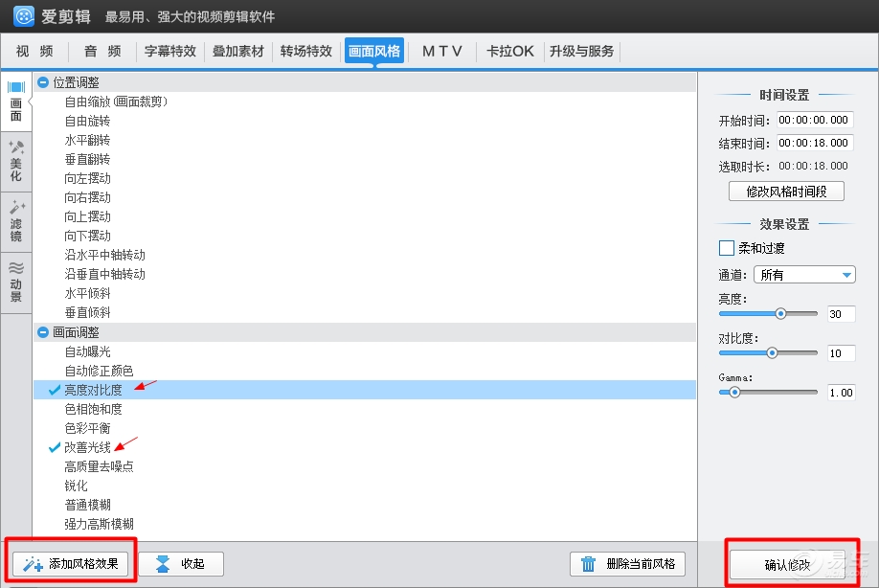879x588 pixels.
Task: Click the 删除当前风格 button
Action: tap(628, 564)
